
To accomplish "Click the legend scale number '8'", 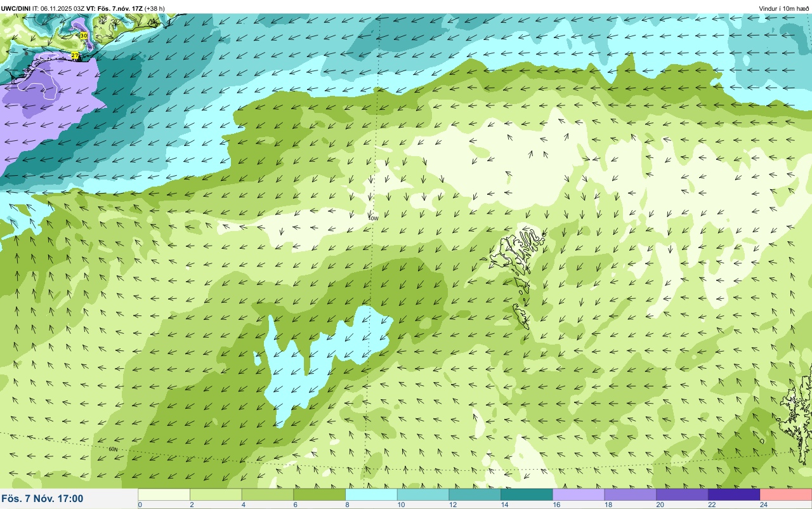I will point(346,505).
